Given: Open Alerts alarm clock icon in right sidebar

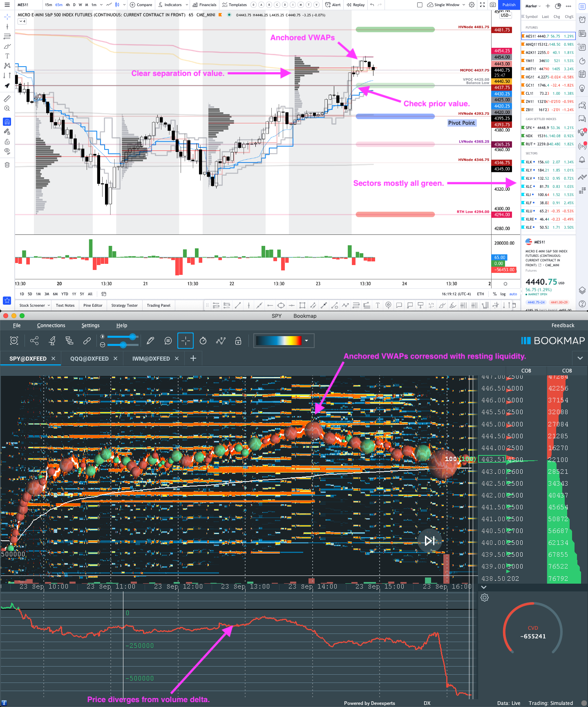Looking at the screenshot, I should point(582,20).
